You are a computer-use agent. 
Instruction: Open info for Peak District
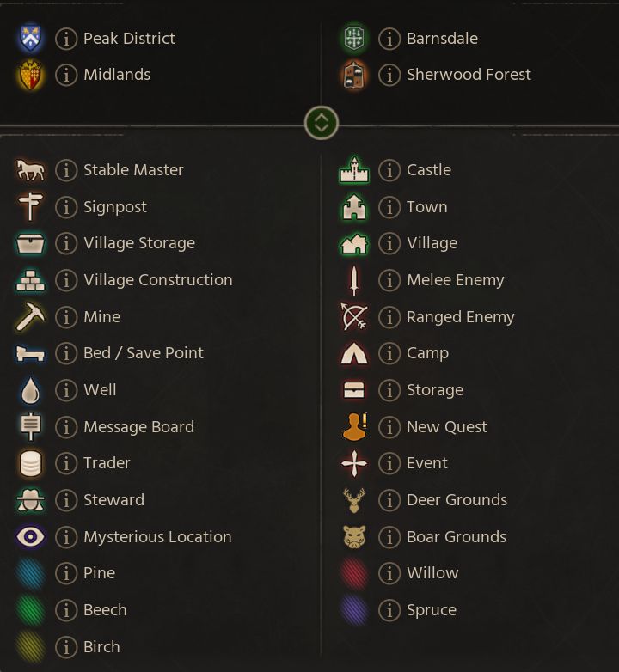tap(66, 39)
